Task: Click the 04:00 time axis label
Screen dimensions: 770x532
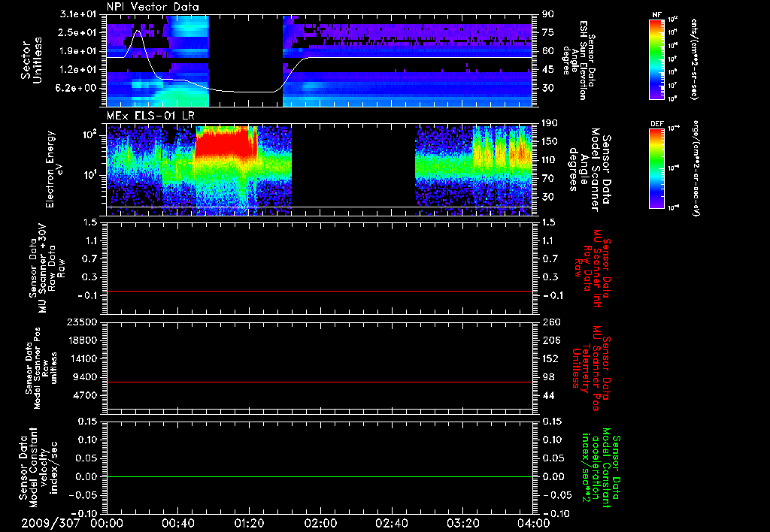Action: pos(533,523)
